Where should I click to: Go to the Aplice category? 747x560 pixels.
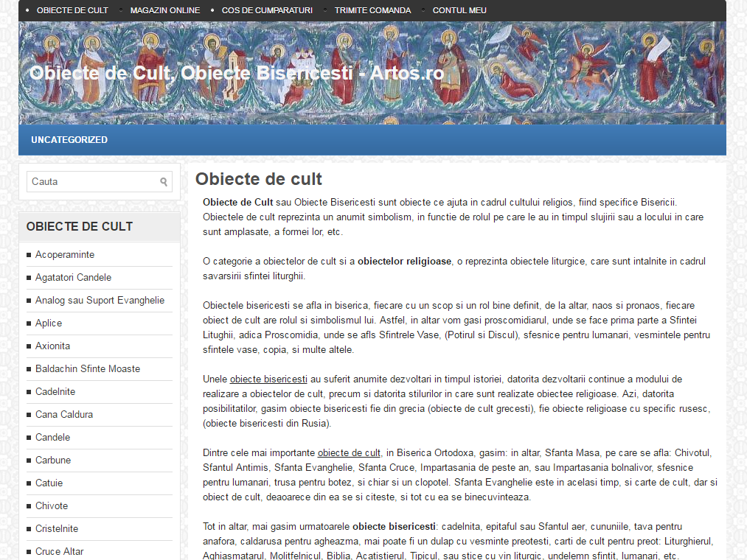(49, 323)
